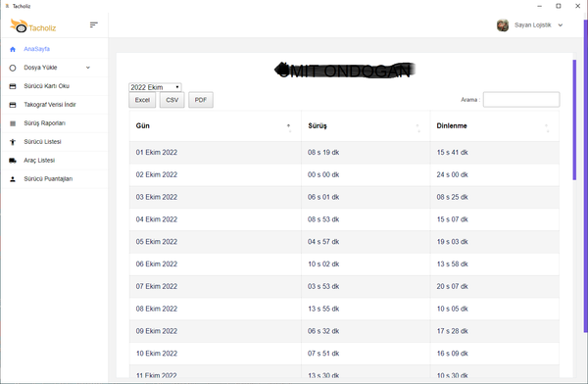
Task: Click the Araç Listesi truck icon
Action: pos(13,161)
